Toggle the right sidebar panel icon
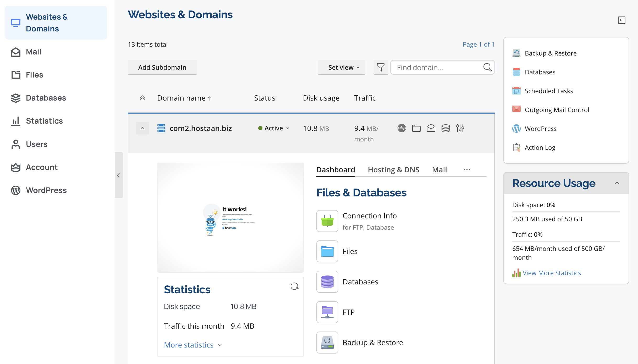 [x=621, y=20]
